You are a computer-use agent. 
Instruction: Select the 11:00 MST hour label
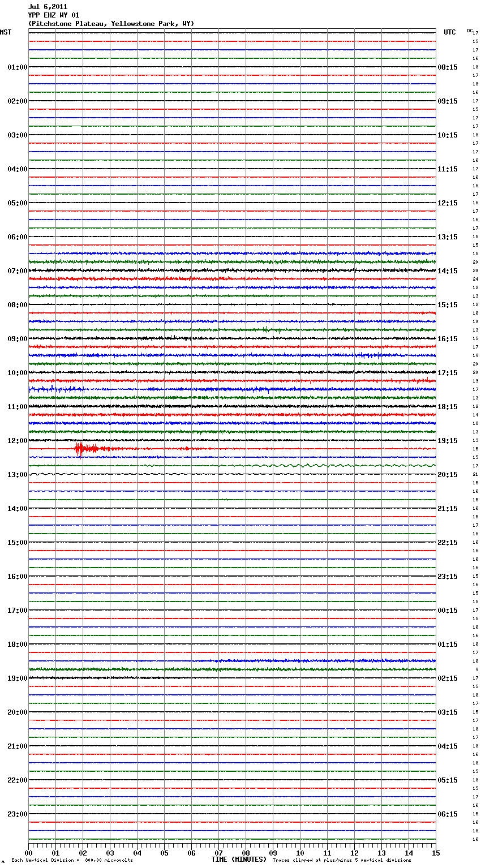18,407
